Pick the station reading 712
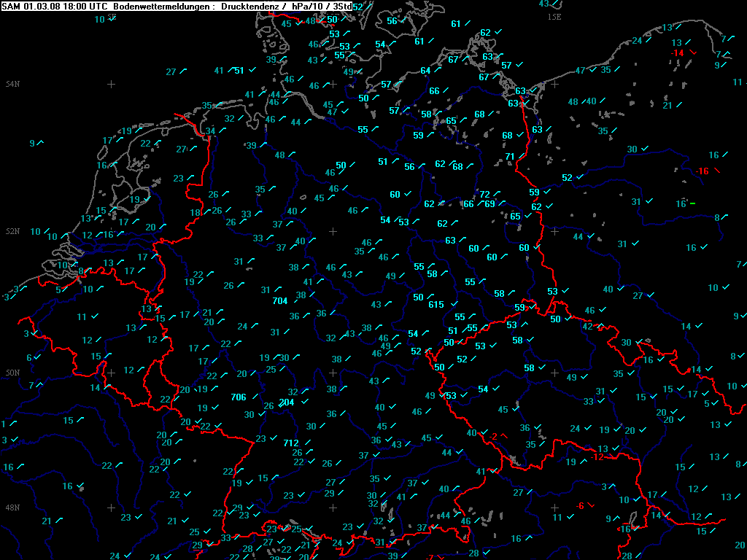 pyautogui.click(x=292, y=443)
